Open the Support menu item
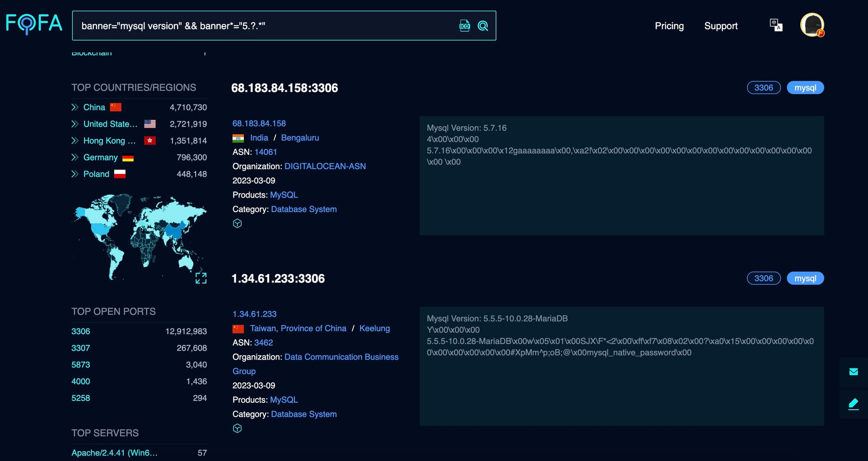 [x=720, y=26]
